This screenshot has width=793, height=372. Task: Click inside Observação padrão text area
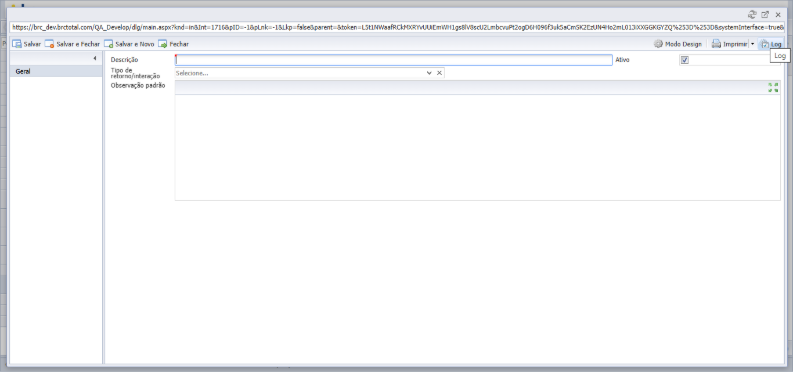click(x=477, y=147)
